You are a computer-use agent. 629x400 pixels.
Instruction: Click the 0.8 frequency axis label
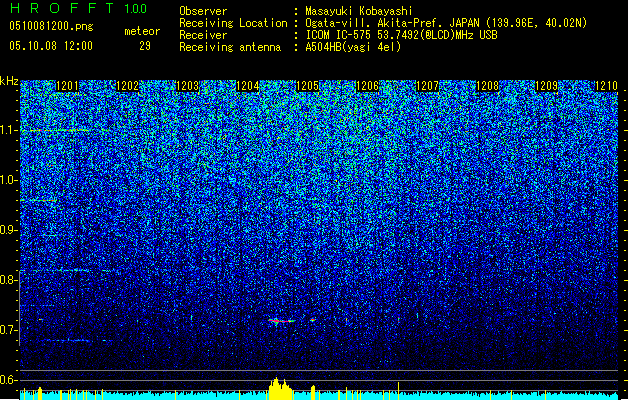[8, 280]
